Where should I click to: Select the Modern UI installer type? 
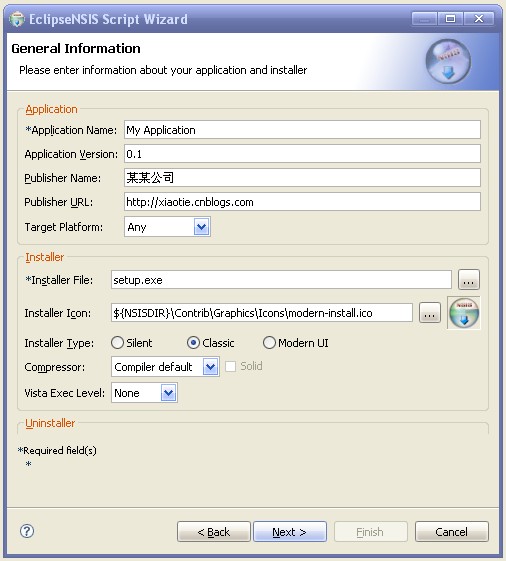point(296,343)
